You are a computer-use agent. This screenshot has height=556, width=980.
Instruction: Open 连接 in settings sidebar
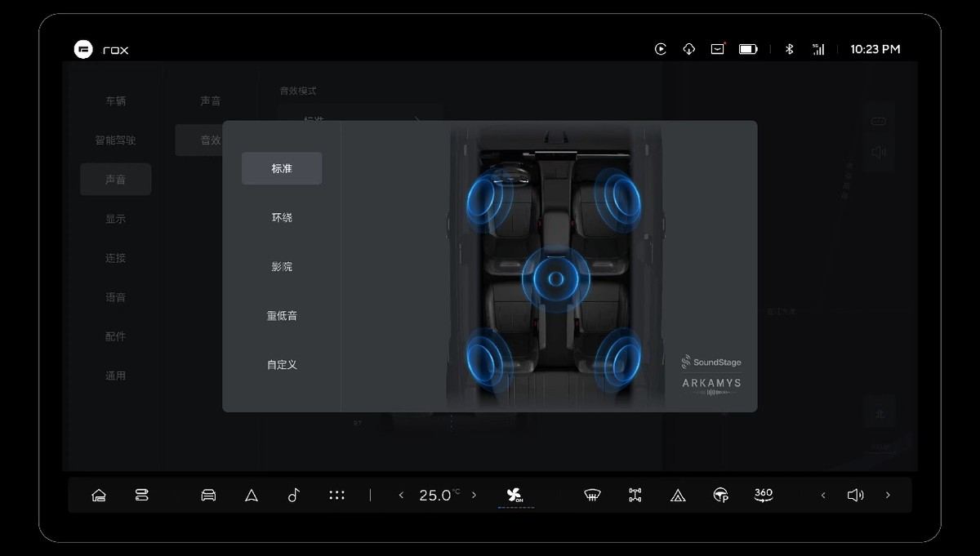click(x=115, y=258)
